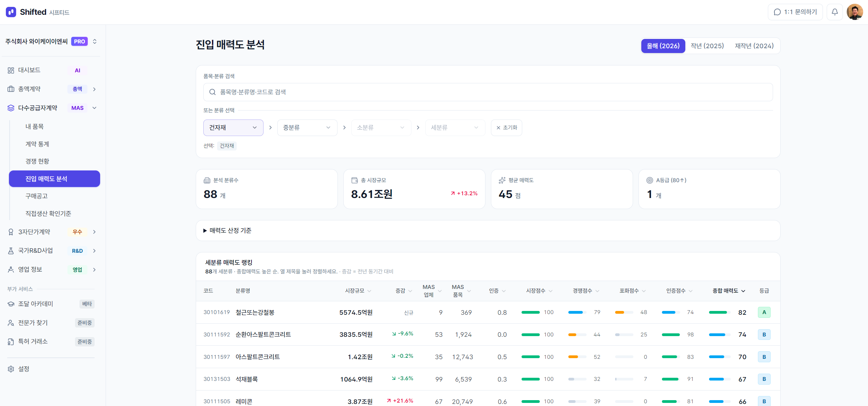
Task: Open the 중분류 dropdown
Action: (307, 128)
